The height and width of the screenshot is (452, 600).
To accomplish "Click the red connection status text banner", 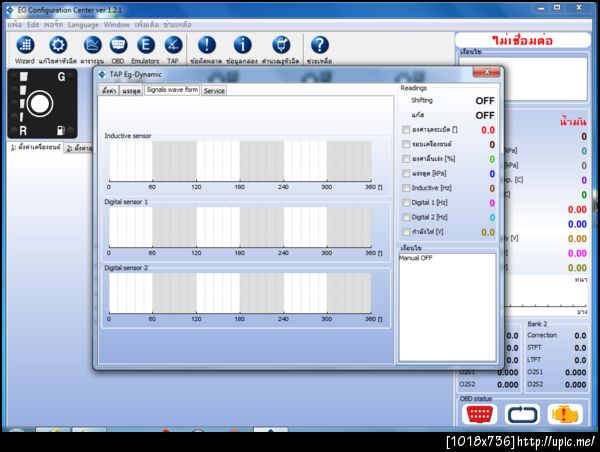I will coord(522,40).
